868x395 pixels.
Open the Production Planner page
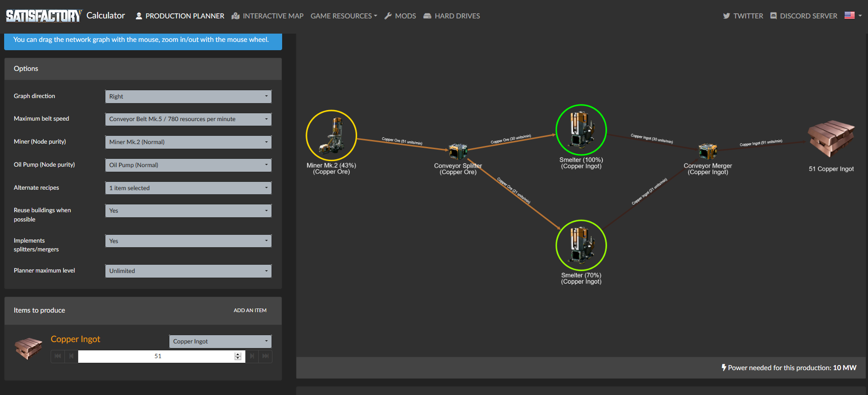click(x=180, y=16)
